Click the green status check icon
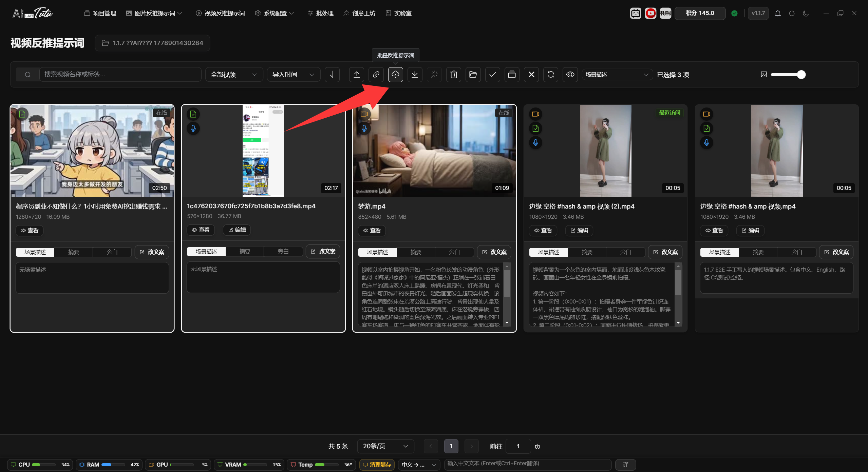868x472 pixels. (x=734, y=13)
